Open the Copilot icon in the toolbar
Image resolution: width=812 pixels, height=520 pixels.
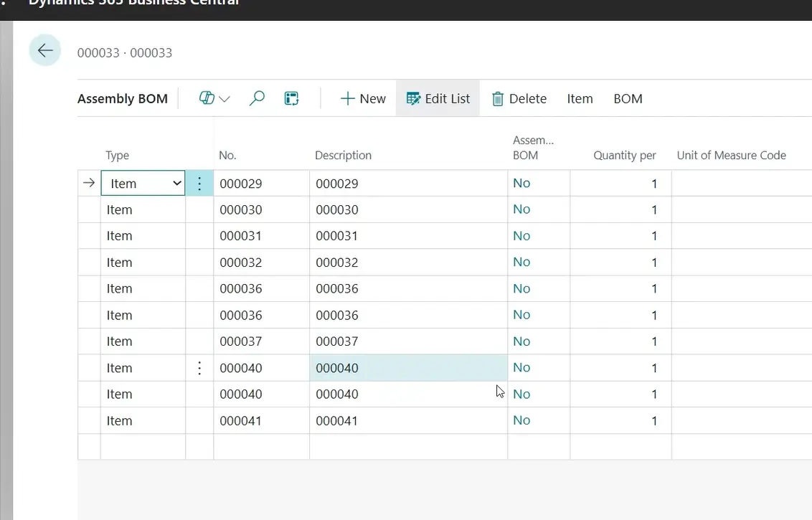tap(207, 99)
